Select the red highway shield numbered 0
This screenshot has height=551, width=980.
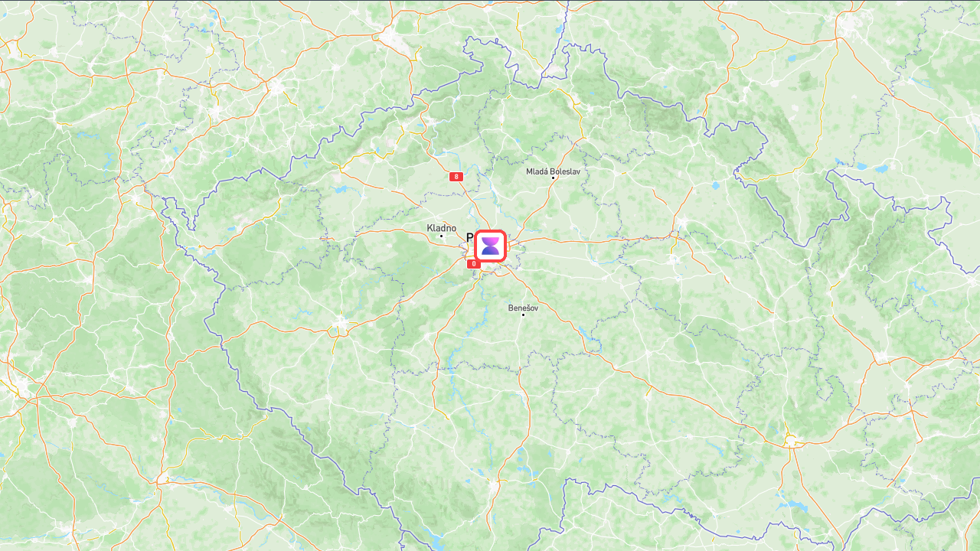tap(474, 263)
